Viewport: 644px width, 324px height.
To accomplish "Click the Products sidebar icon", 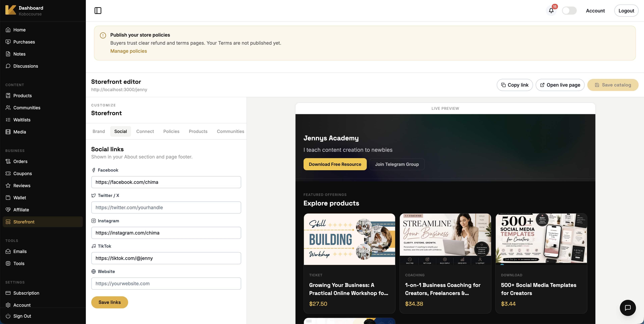I will (x=8, y=96).
